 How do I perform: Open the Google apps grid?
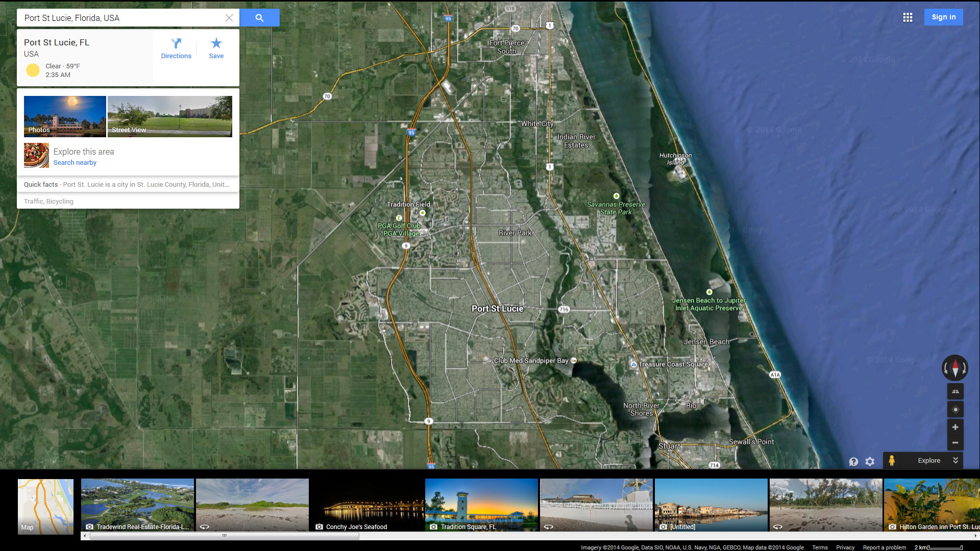908,17
